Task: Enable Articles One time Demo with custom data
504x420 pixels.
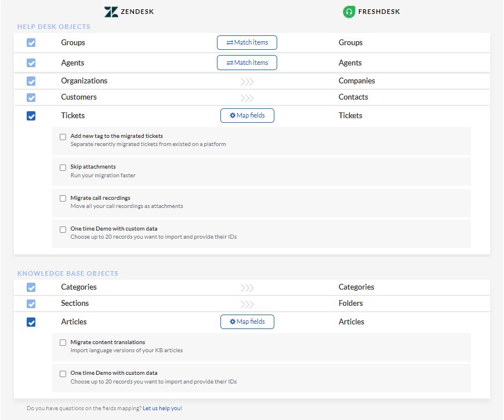Action: [x=63, y=374]
